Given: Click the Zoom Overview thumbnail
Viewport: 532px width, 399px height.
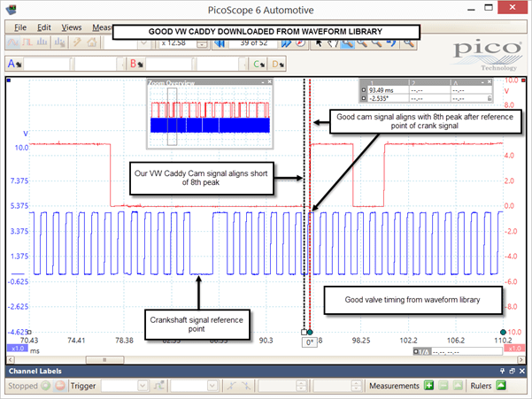Looking at the screenshot, I should pyautogui.click(x=210, y=117).
